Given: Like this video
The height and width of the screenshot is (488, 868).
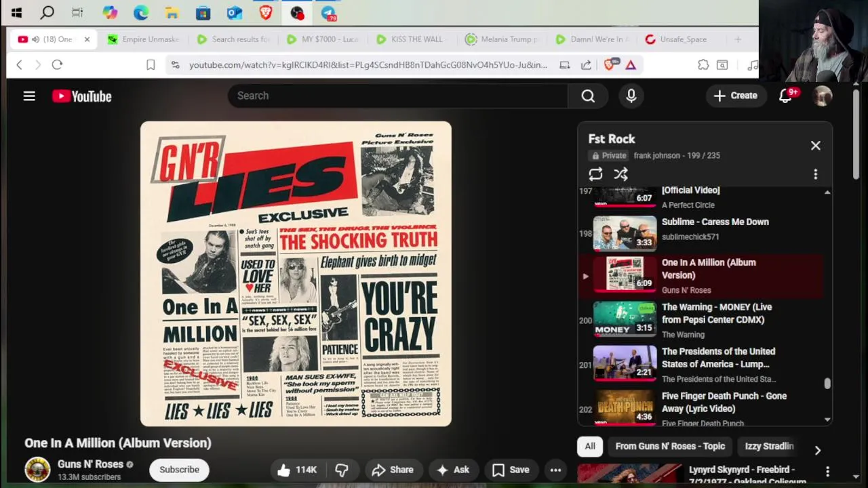Looking at the screenshot, I should 297,470.
